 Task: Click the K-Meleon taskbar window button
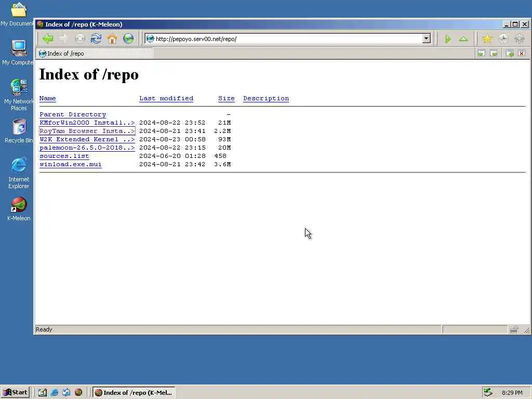pyautogui.click(x=134, y=393)
